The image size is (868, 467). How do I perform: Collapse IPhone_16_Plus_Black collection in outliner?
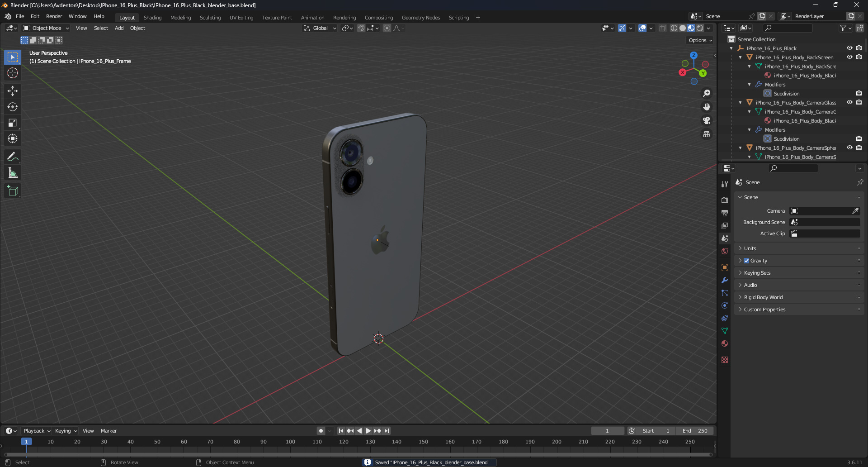point(731,48)
